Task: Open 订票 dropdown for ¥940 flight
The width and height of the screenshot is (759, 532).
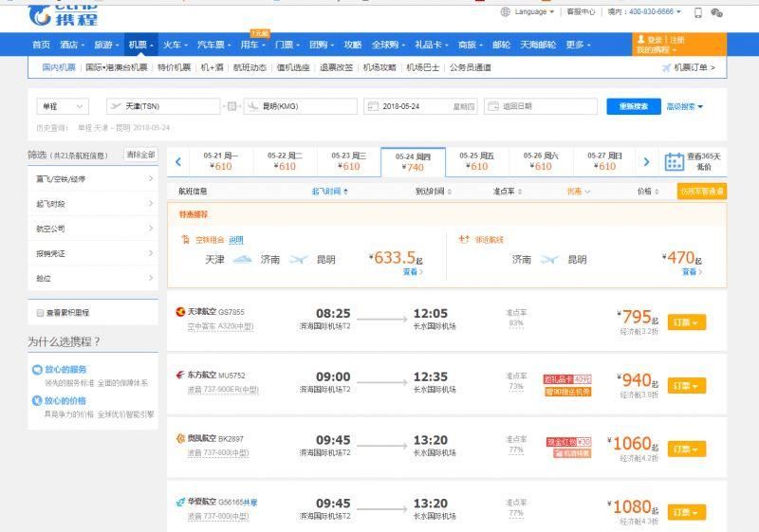Action: [x=686, y=386]
